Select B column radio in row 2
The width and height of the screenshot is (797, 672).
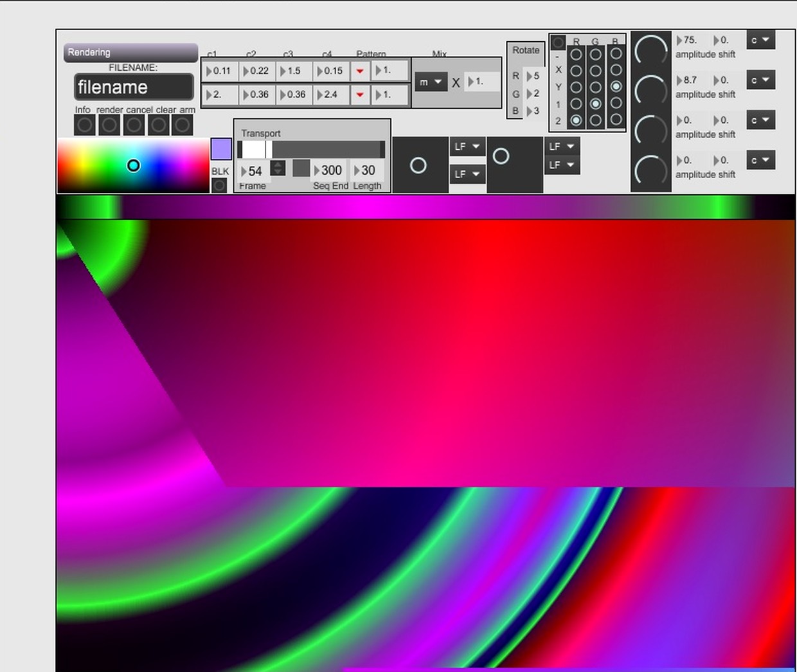[x=616, y=119]
